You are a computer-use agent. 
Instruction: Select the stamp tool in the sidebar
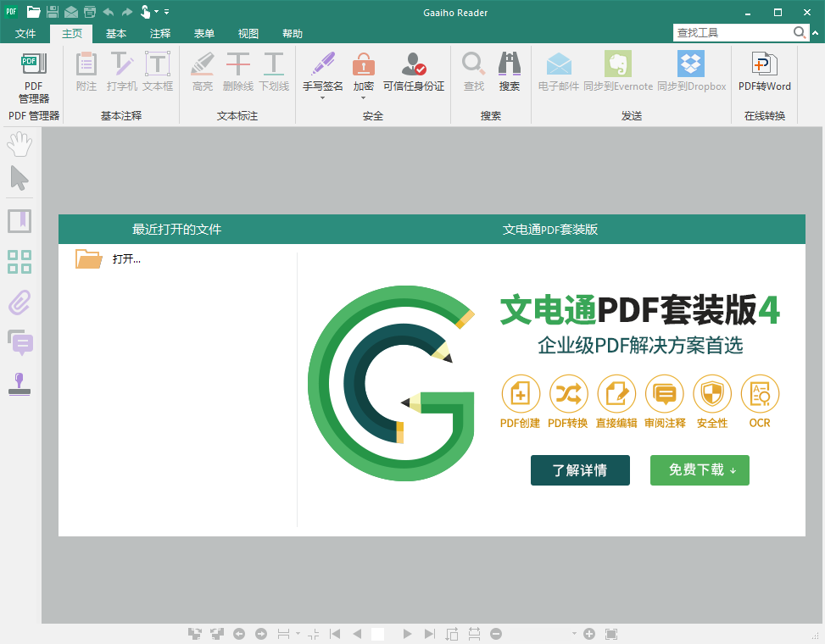19,384
